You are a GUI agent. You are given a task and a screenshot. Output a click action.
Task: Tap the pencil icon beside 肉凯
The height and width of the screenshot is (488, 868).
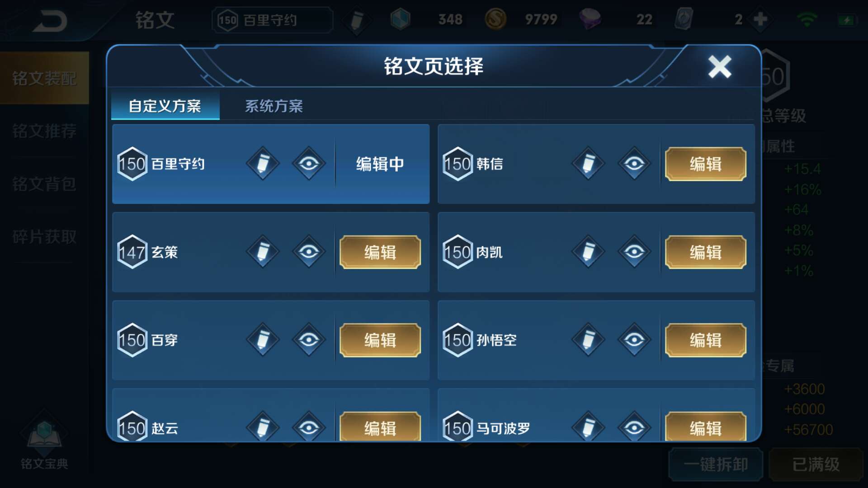pos(588,252)
